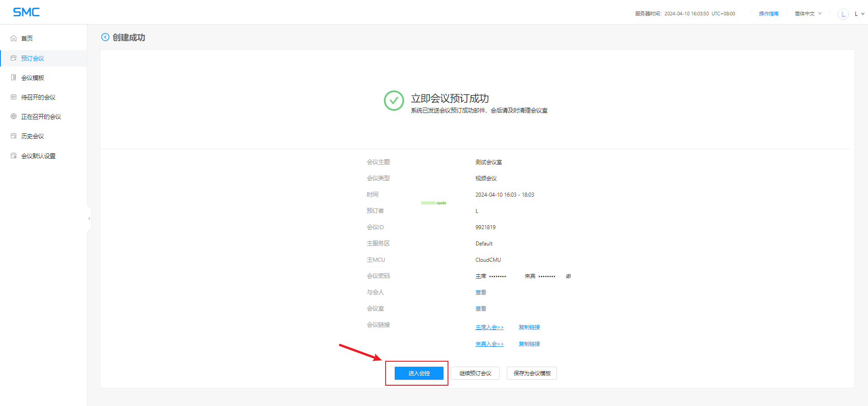
Task: Click the 会议默认设置 sidebar icon
Action: click(14, 156)
